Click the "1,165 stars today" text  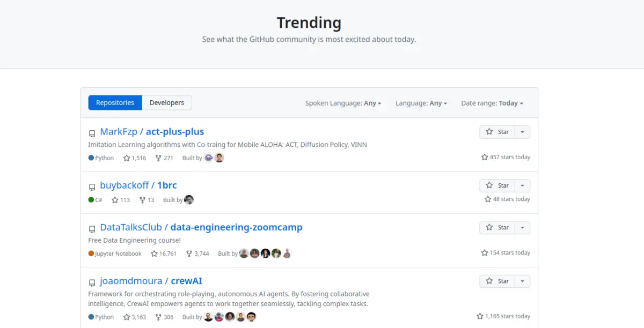[x=503, y=316]
